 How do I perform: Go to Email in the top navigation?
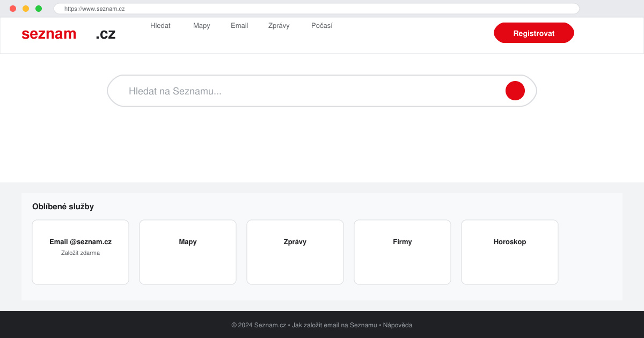pyautogui.click(x=239, y=26)
